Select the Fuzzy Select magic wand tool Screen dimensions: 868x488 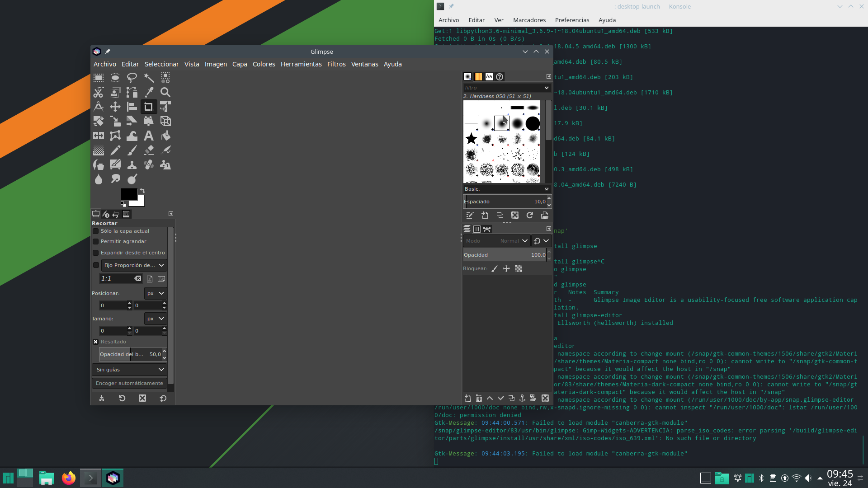click(x=148, y=78)
